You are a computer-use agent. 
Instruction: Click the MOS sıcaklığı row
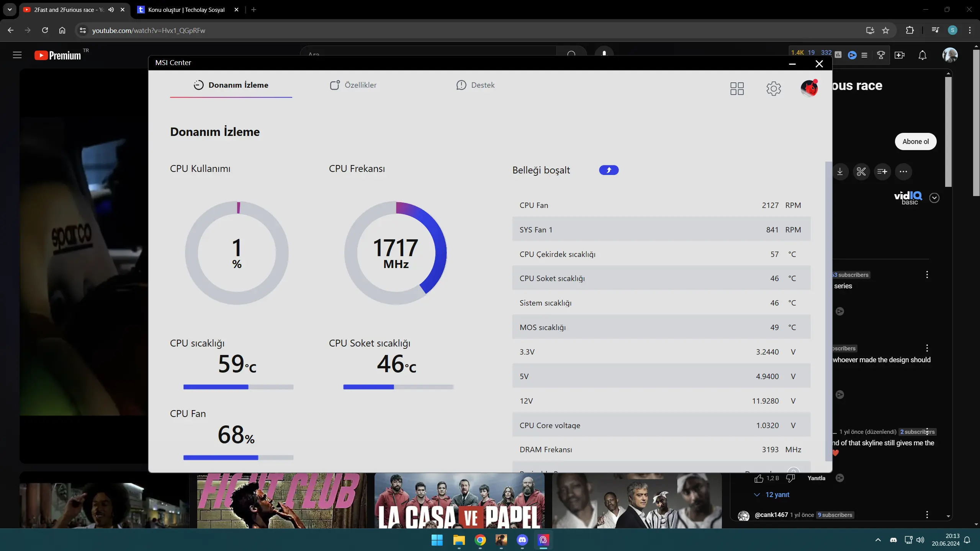click(661, 327)
